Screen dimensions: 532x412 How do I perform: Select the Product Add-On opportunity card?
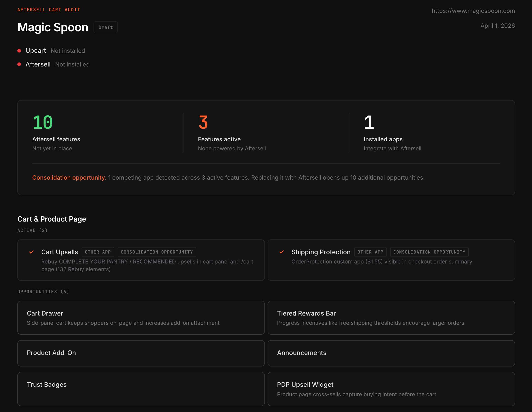pyautogui.click(x=141, y=353)
